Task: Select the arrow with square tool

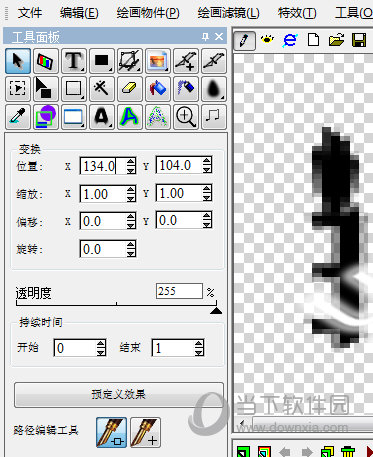Action: pos(46,89)
